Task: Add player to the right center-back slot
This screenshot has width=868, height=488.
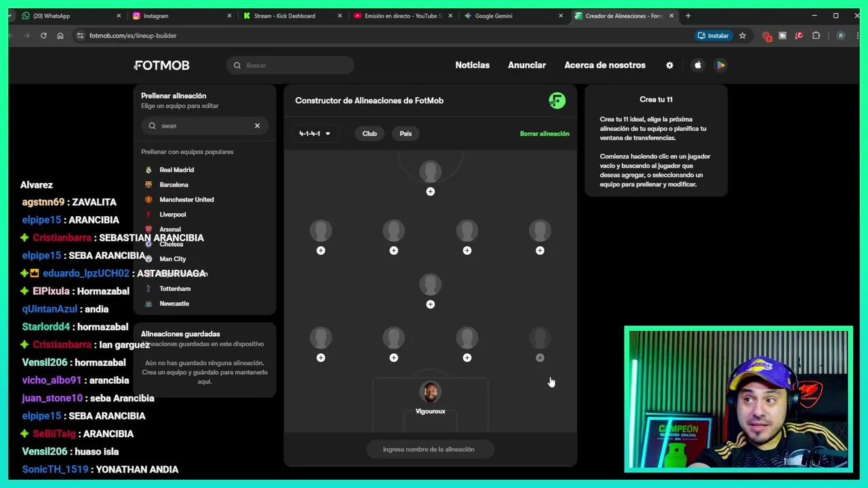Action: pyautogui.click(x=467, y=358)
